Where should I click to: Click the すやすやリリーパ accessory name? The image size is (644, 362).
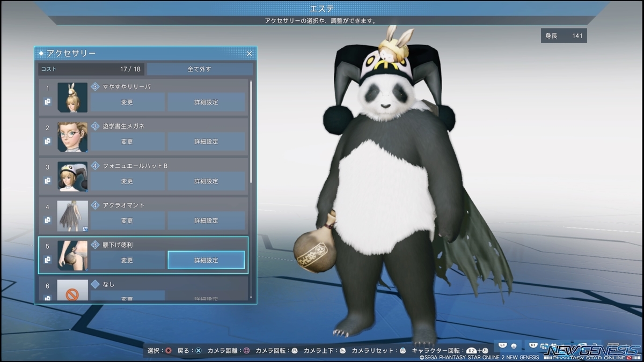coord(127,86)
